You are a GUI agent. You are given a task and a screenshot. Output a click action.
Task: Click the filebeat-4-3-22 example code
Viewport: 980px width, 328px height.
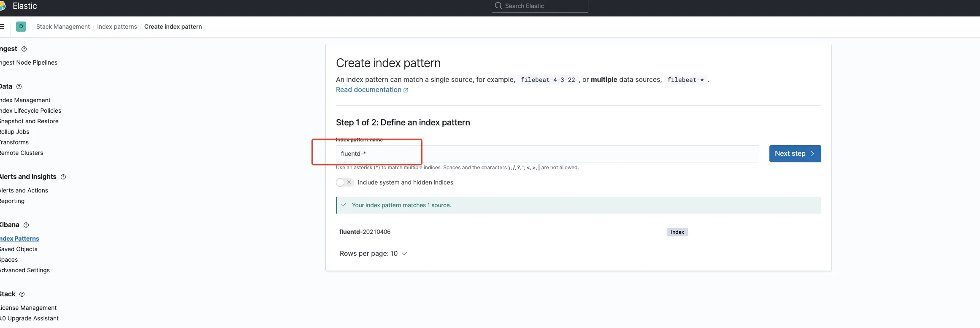[x=548, y=80]
